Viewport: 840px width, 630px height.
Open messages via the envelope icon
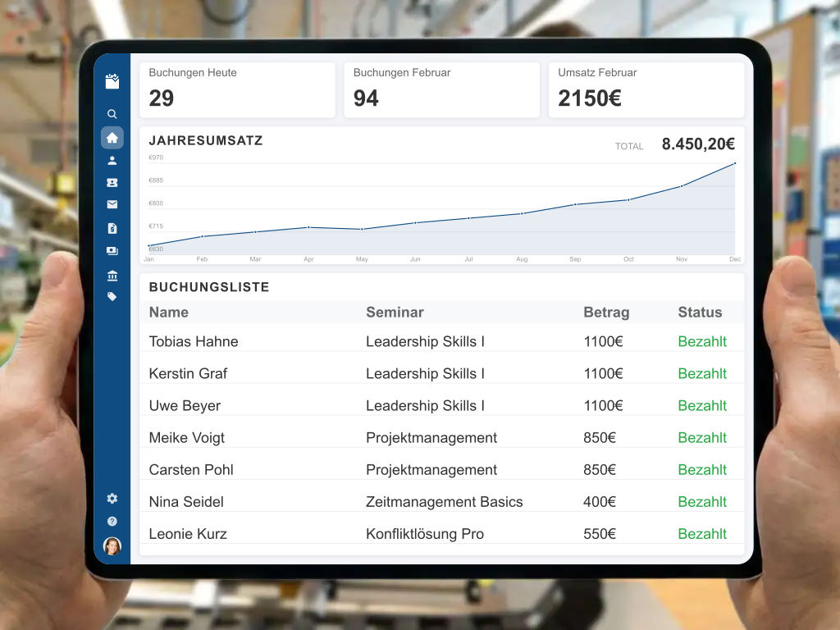pyautogui.click(x=112, y=205)
